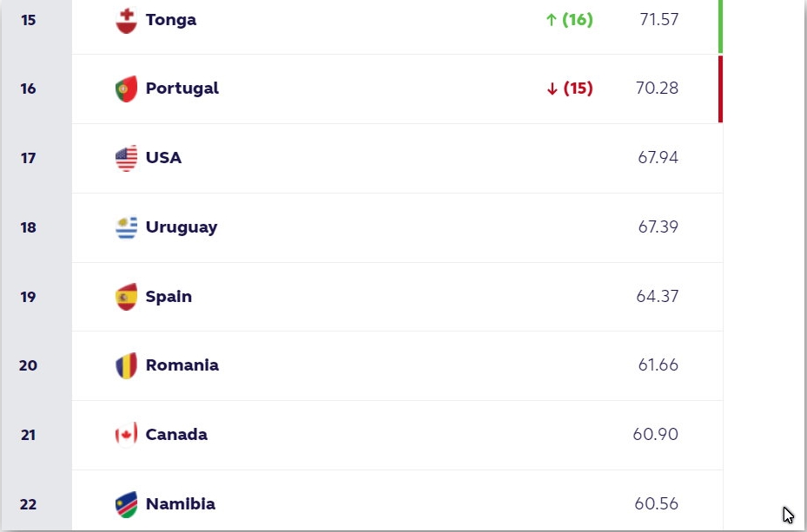
Task: Click the USA flag icon
Action: [127, 158]
